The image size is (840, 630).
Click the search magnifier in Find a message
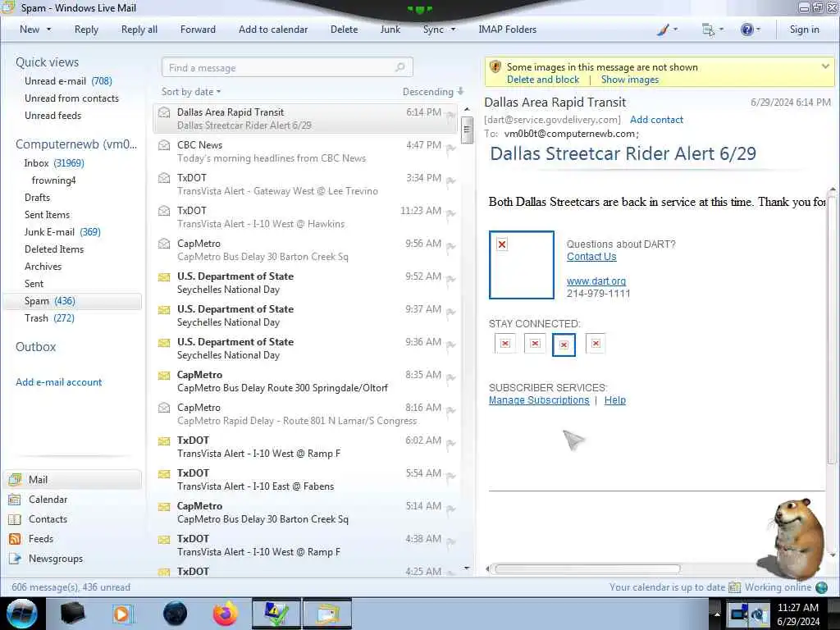pos(399,67)
